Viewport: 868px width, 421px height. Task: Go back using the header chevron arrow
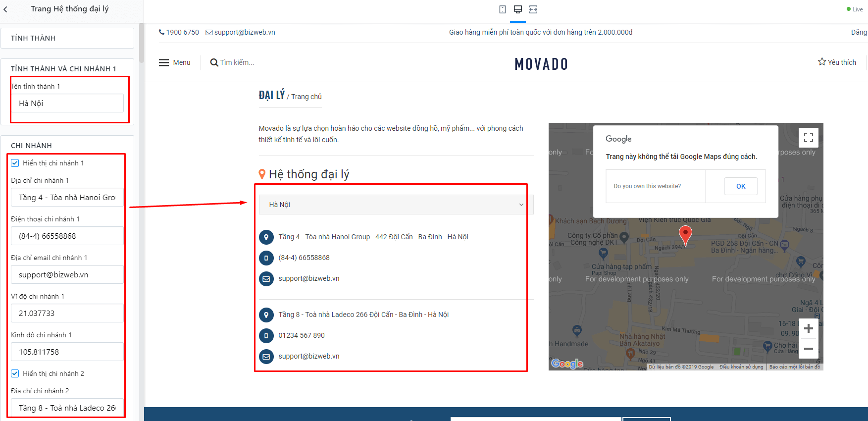5,9
